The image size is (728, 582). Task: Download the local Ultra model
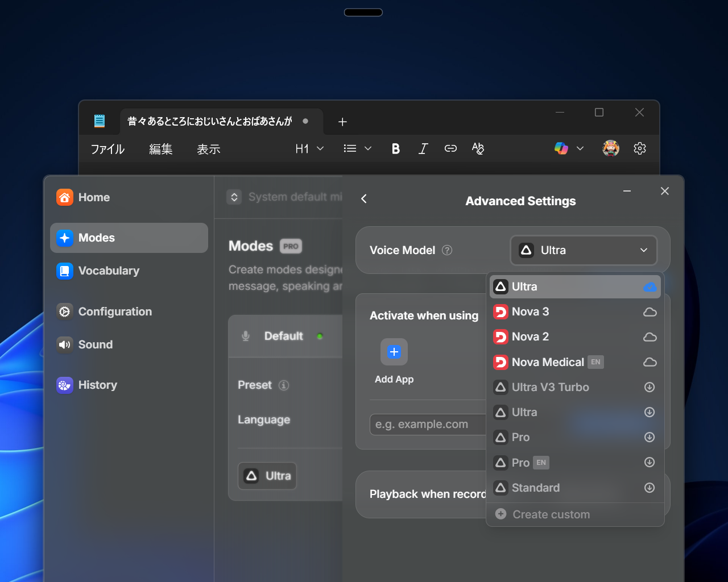[x=650, y=412]
